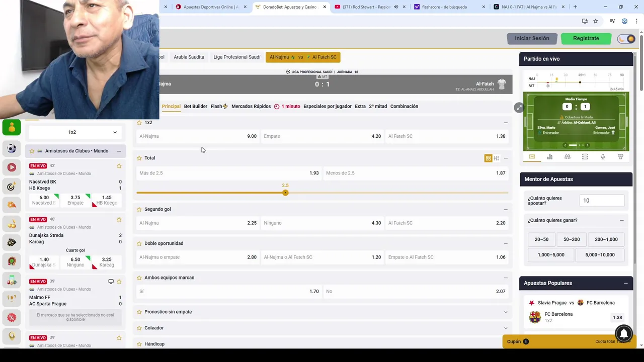Image resolution: width=644 pixels, height=362 pixels.
Task: Expand the live match tracker fullscreen
Action: (519, 108)
